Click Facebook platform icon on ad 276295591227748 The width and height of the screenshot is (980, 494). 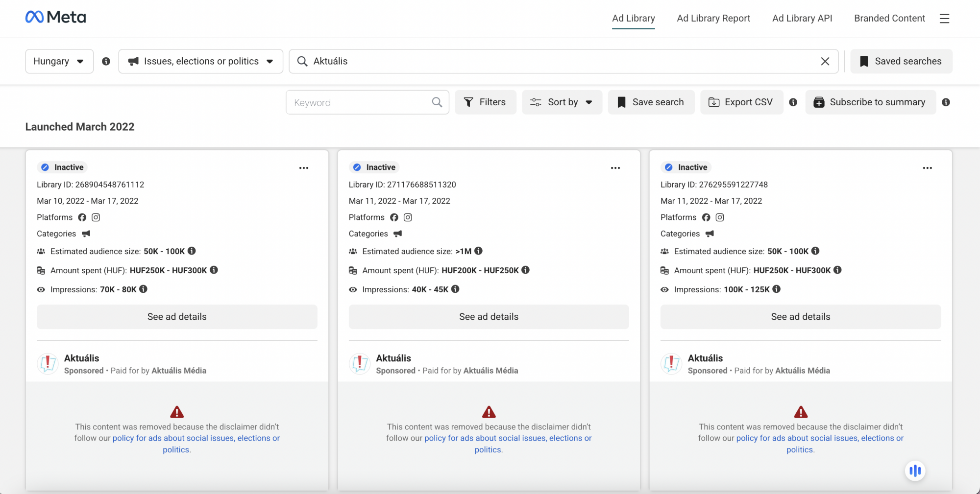pyautogui.click(x=706, y=217)
